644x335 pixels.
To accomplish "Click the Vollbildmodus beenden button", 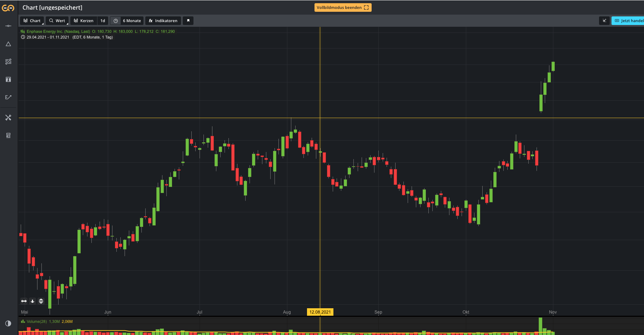I will (343, 7).
